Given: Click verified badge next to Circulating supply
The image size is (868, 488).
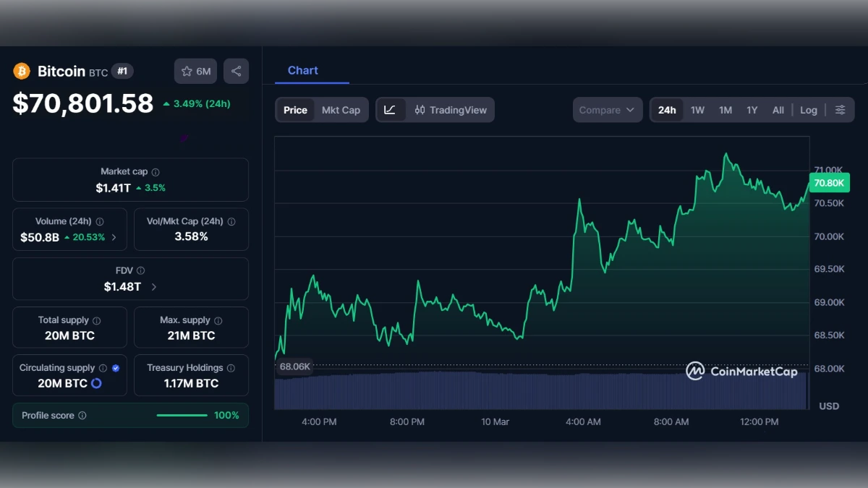Looking at the screenshot, I should coord(114,367).
